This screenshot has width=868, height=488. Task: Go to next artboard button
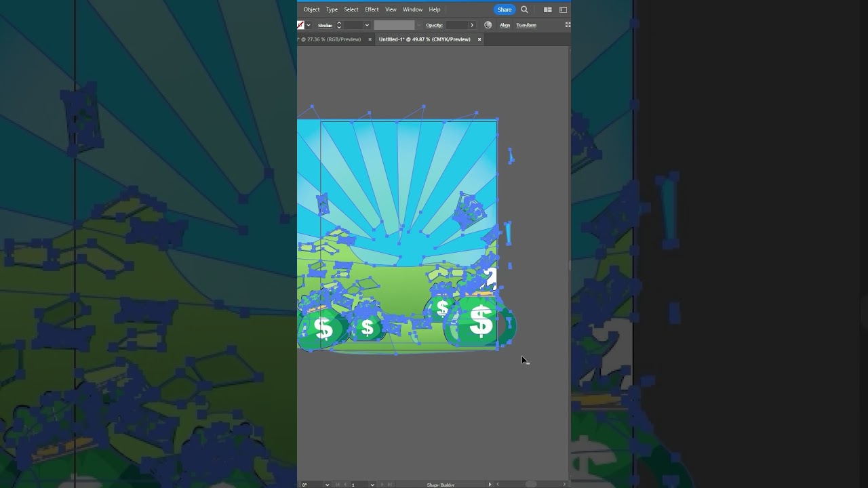pyautogui.click(x=382, y=485)
